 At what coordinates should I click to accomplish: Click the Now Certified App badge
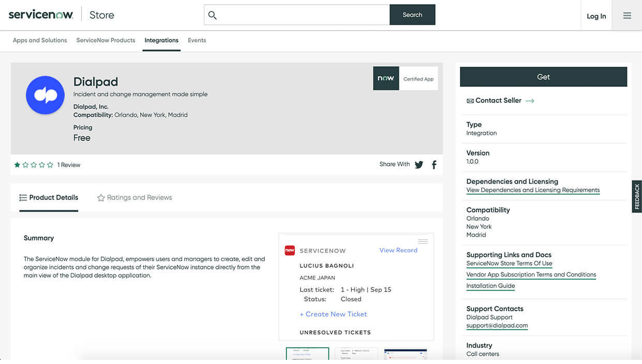(406, 79)
